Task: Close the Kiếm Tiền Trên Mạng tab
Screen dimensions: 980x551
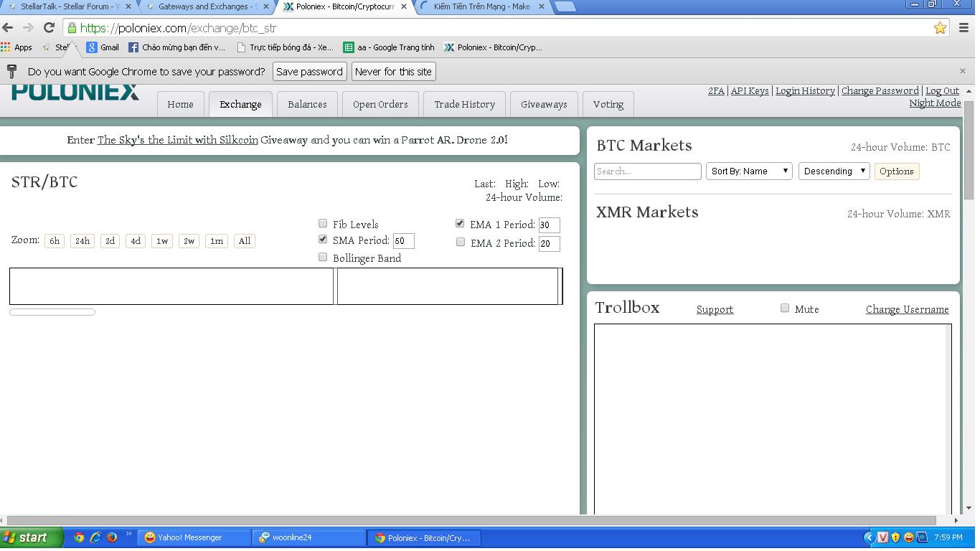Action: pos(541,6)
